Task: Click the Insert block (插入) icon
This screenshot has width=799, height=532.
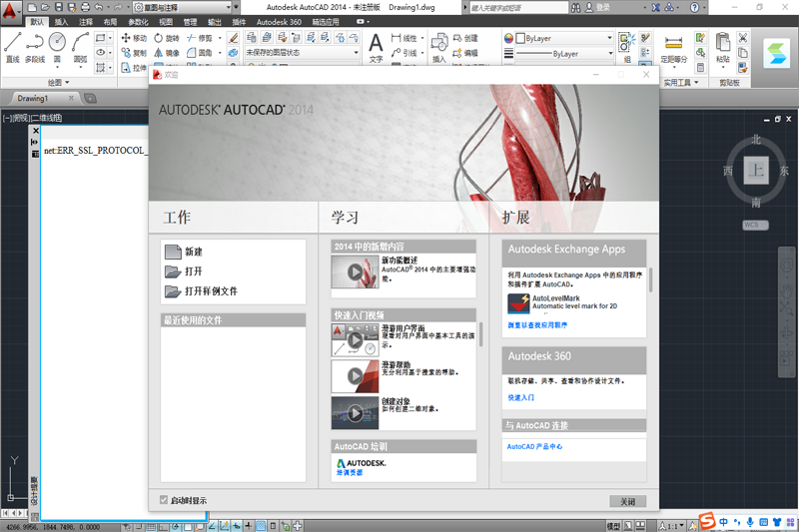Action: pyautogui.click(x=439, y=48)
